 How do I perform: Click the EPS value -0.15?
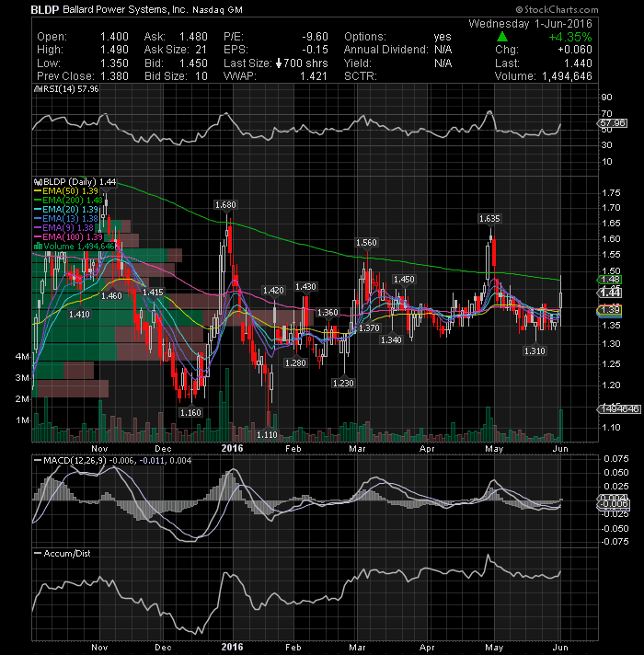click(315, 50)
